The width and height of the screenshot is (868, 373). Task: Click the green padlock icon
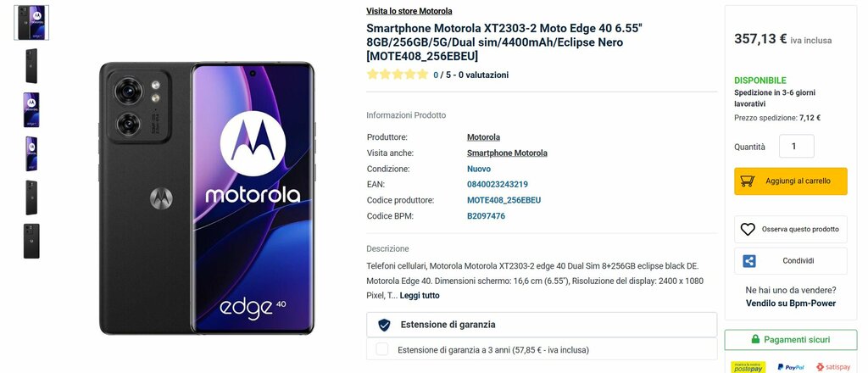coord(755,339)
